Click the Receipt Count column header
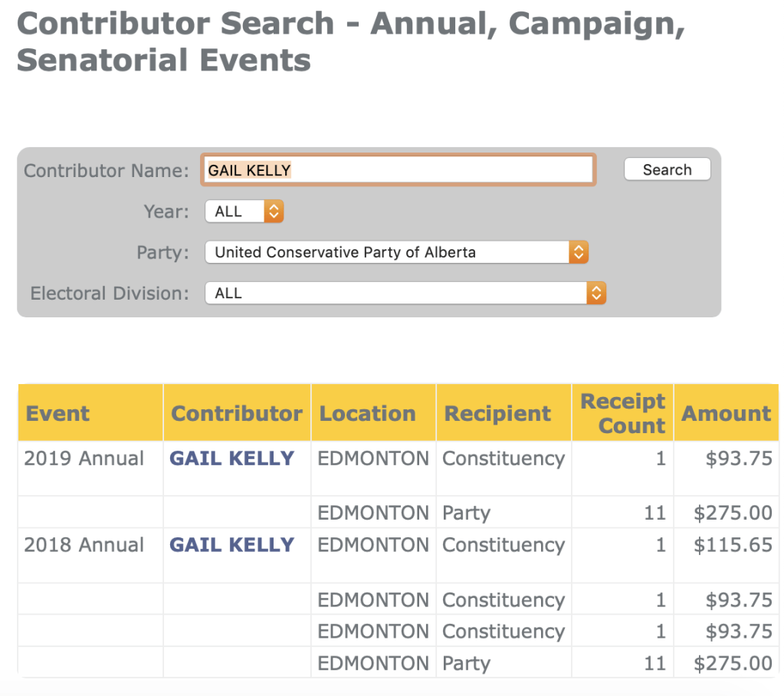The image size is (784, 696). [x=622, y=414]
